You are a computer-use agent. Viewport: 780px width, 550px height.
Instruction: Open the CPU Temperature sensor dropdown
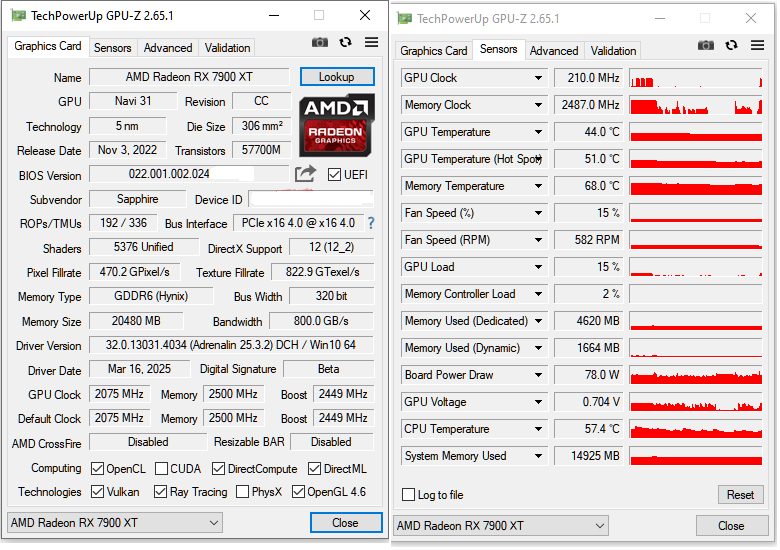click(538, 429)
